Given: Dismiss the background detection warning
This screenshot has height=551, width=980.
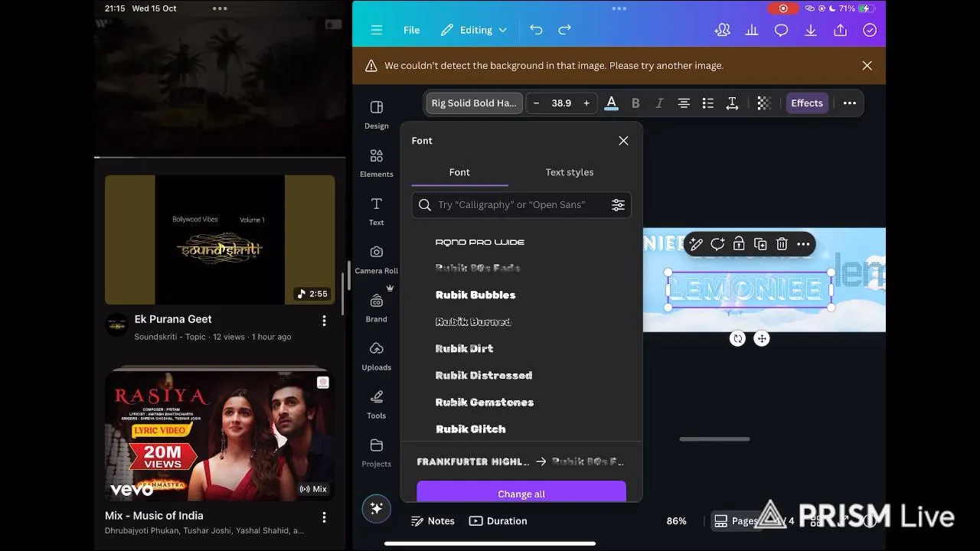Looking at the screenshot, I should point(867,66).
